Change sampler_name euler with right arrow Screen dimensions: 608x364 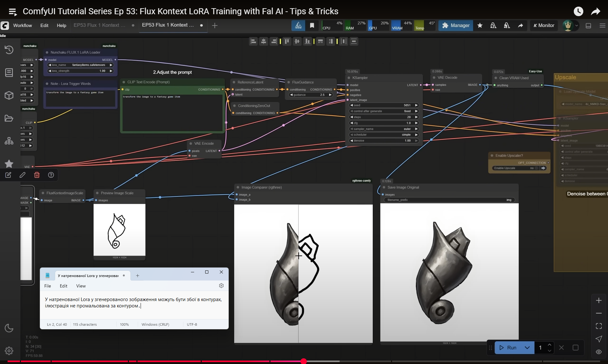pyautogui.click(x=416, y=129)
